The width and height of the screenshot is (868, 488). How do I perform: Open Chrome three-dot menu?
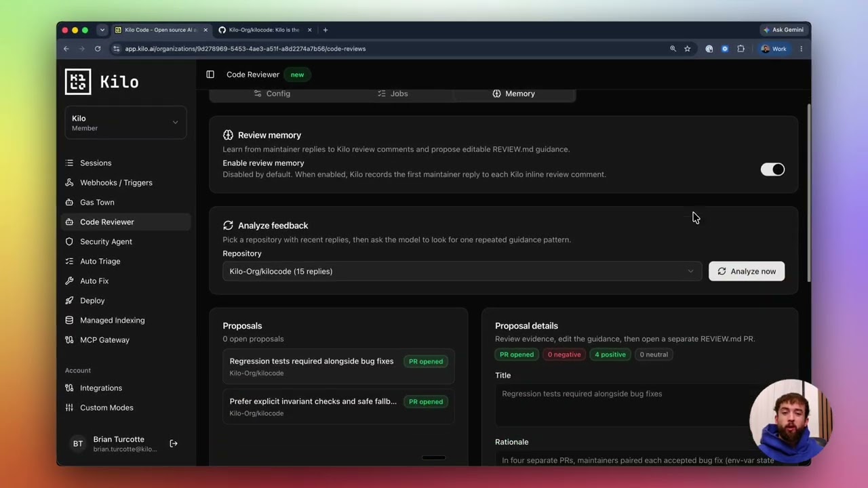pos(801,49)
